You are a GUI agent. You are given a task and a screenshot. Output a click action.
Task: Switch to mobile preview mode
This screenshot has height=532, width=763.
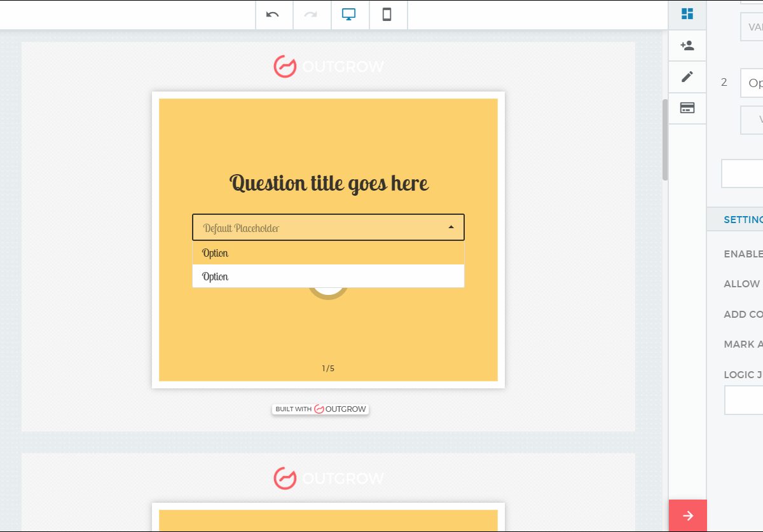pos(387,15)
